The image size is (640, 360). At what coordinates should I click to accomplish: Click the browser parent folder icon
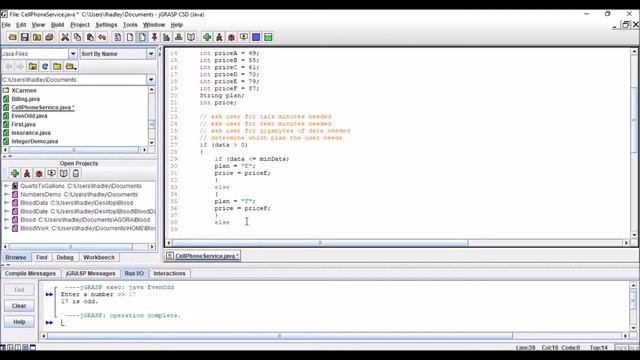[x=33, y=66]
